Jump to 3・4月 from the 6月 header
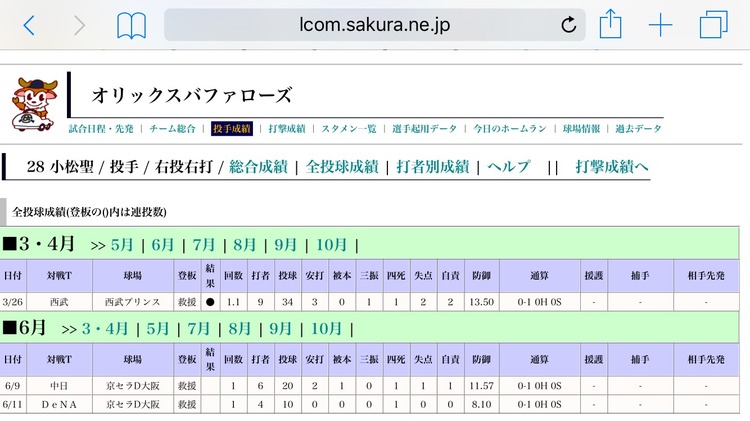This screenshot has height=422, width=750. pos(105,329)
